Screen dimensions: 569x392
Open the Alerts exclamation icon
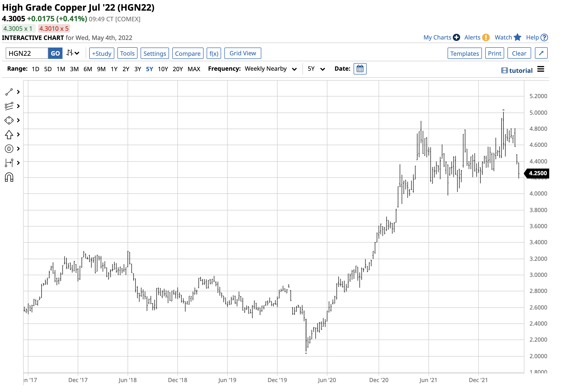click(x=486, y=37)
